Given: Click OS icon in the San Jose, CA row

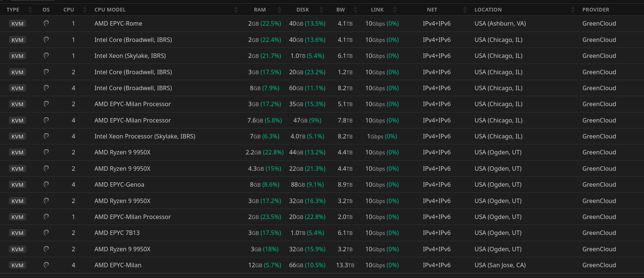Looking at the screenshot, I should point(46,265).
